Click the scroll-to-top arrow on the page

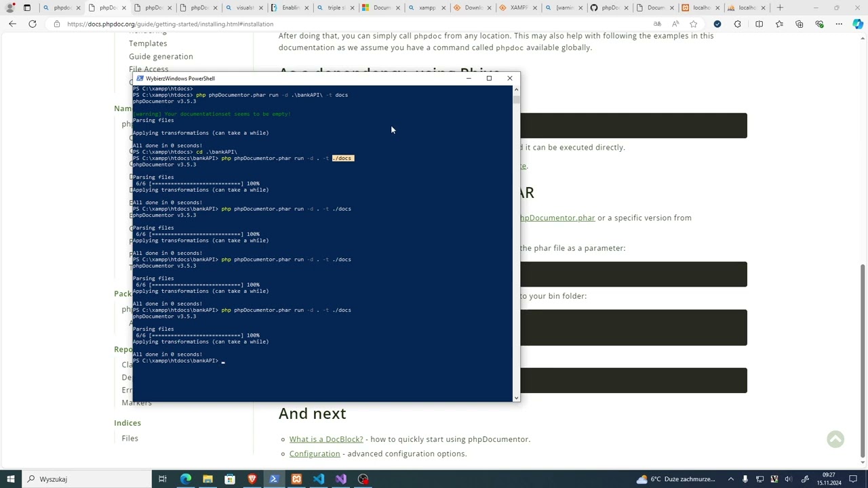(835, 439)
